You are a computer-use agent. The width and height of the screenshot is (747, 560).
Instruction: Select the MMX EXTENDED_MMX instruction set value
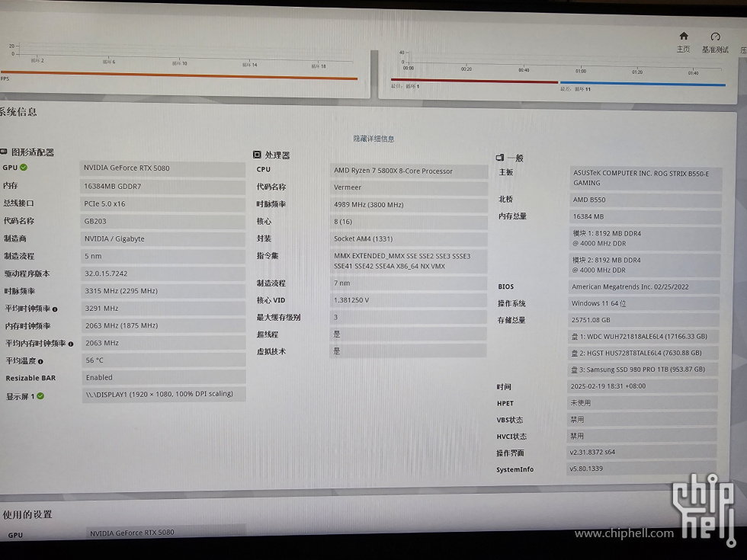tap(409, 261)
